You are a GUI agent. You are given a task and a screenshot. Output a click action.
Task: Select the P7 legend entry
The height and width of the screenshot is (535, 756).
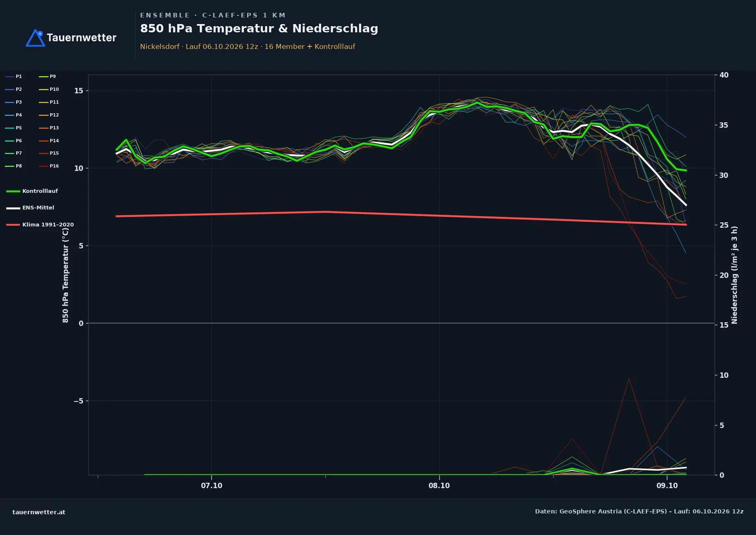[14, 153]
